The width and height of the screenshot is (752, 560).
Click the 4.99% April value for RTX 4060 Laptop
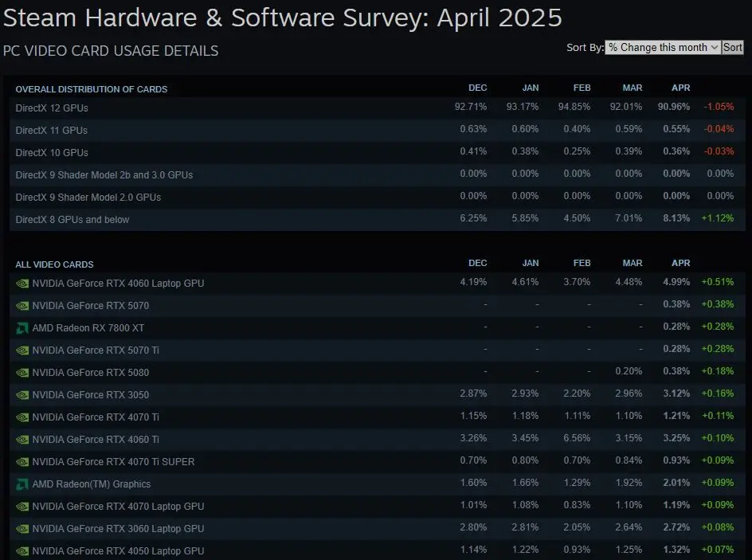676,282
